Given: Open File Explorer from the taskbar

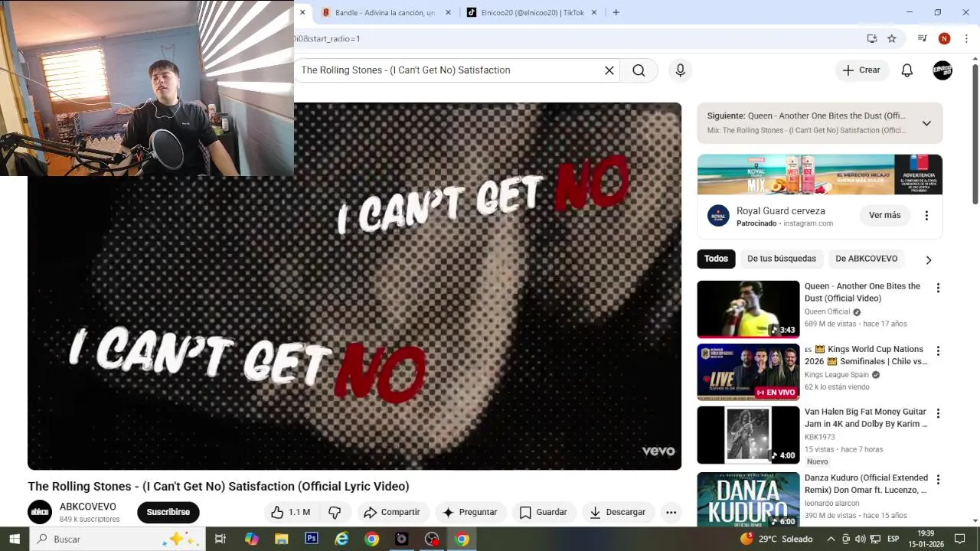Looking at the screenshot, I should point(281,539).
